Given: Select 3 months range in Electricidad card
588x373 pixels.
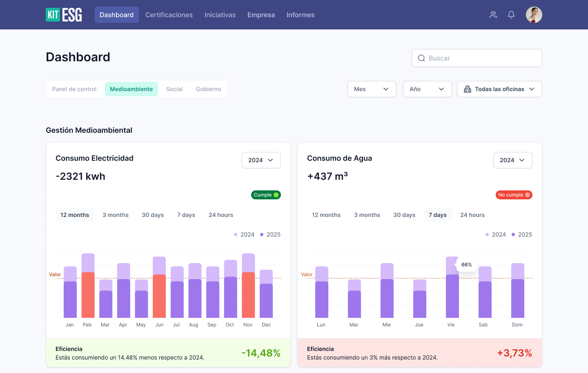Looking at the screenshot, I should coord(116,215).
